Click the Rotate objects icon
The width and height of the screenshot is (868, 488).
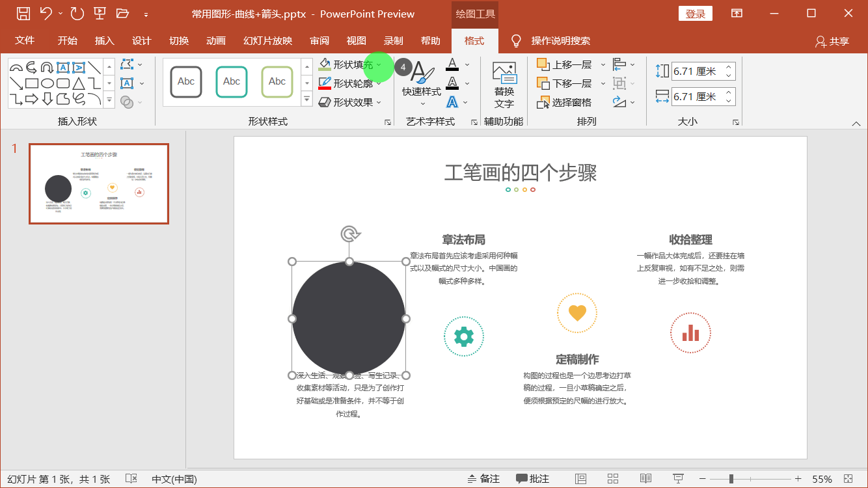(619, 102)
